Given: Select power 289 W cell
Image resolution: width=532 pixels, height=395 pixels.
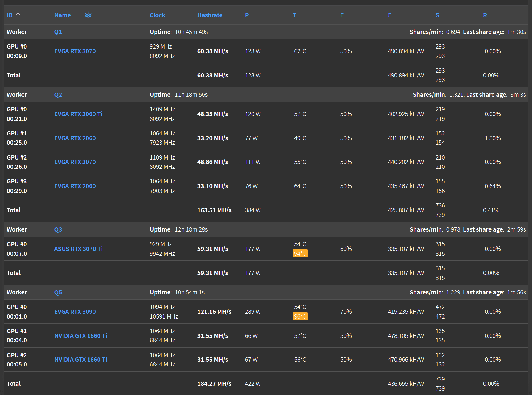Looking at the screenshot, I should 253,312.
